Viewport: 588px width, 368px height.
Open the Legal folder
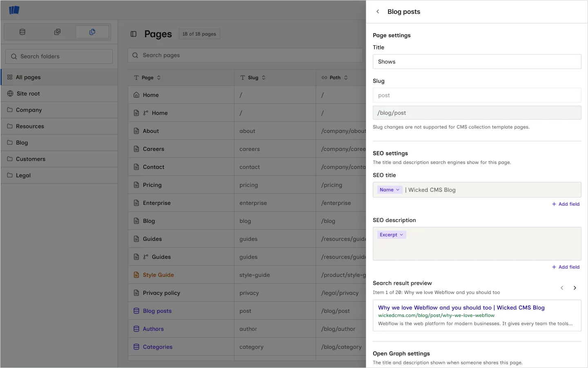[59, 175]
